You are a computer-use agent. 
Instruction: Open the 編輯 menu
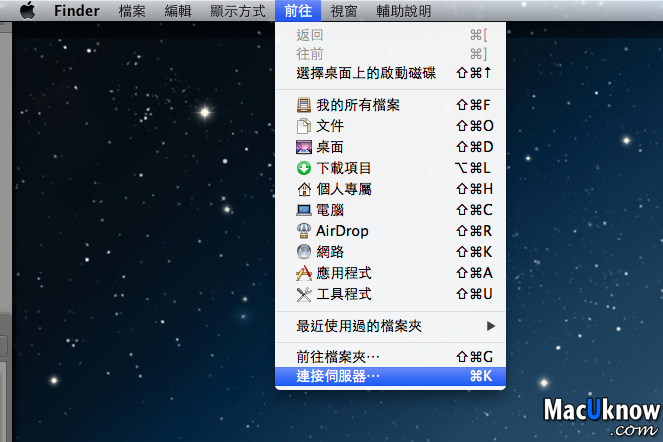pos(178,11)
